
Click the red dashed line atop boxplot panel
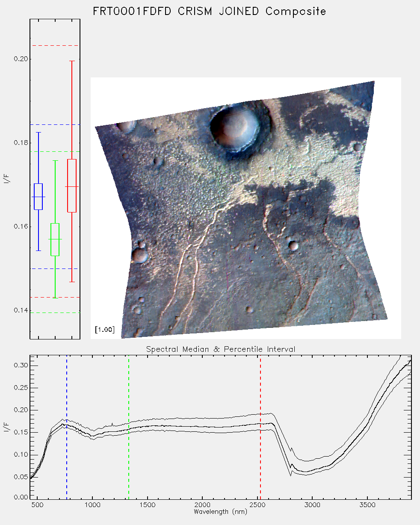pos(55,45)
